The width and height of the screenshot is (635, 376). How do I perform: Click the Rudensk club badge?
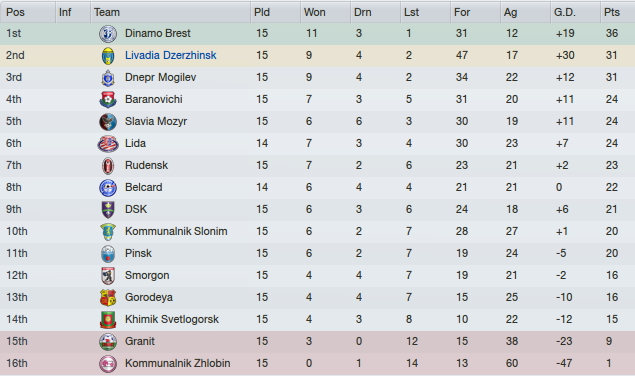pos(108,166)
